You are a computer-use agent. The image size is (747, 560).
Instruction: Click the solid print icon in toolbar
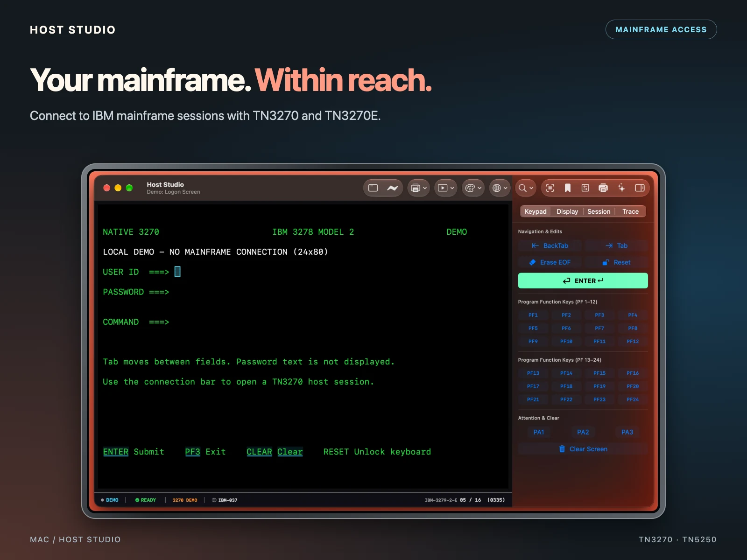click(x=603, y=188)
